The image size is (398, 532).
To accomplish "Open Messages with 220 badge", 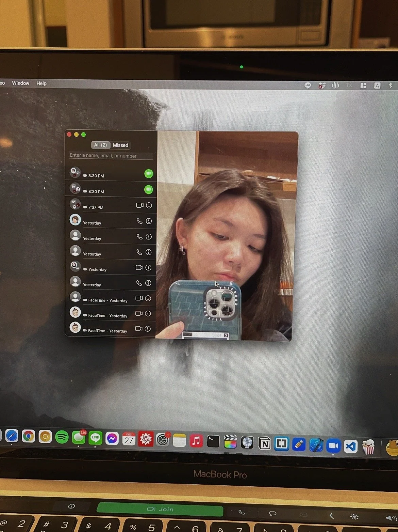I will coord(79,438).
